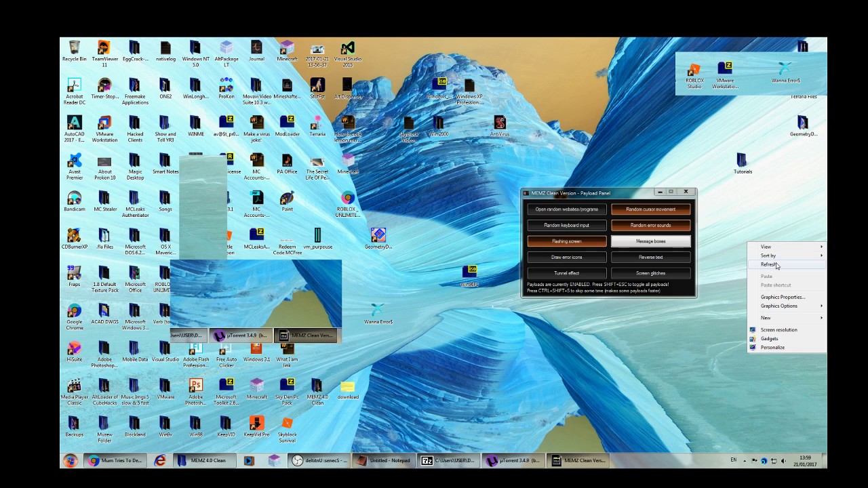The height and width of the screenshot is (488, 868).
Task: Open Internet Explorer from the taskbar
Action: tap(160, 461)
